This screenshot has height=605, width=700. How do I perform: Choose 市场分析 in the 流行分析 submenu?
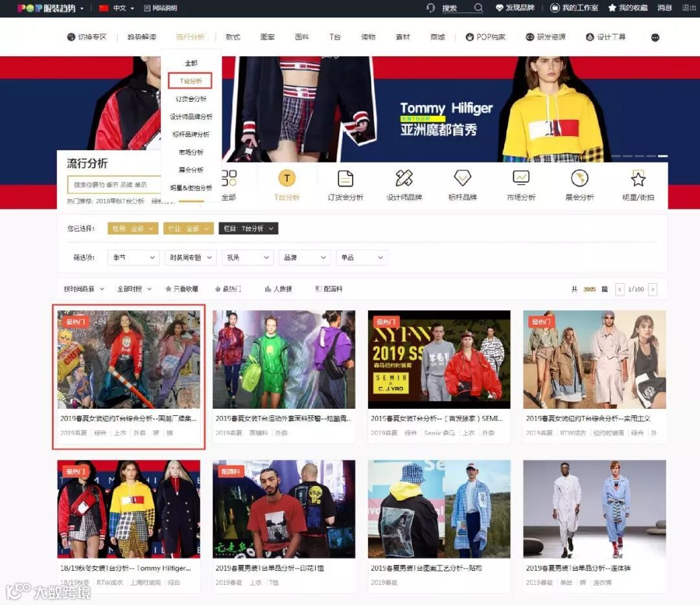tap(191, 152)
